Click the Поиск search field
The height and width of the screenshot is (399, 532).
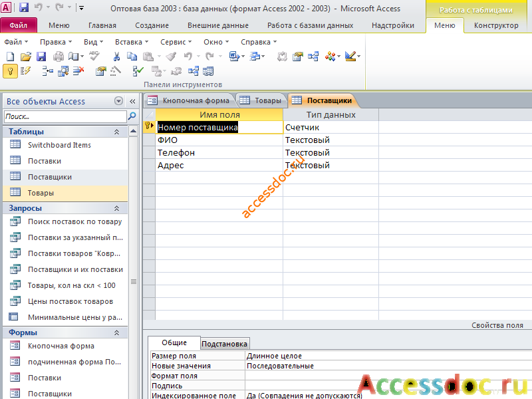tap(65, 116)
